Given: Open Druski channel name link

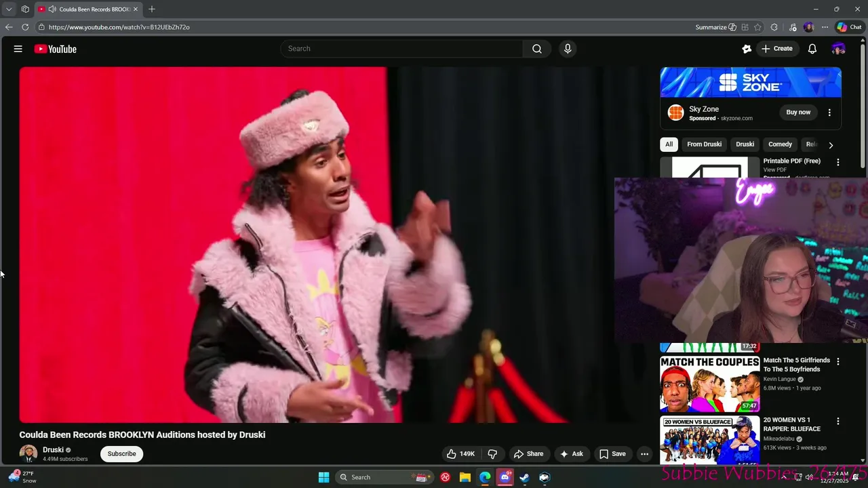Looking at the screenshot, I should (x=53, y=450).
